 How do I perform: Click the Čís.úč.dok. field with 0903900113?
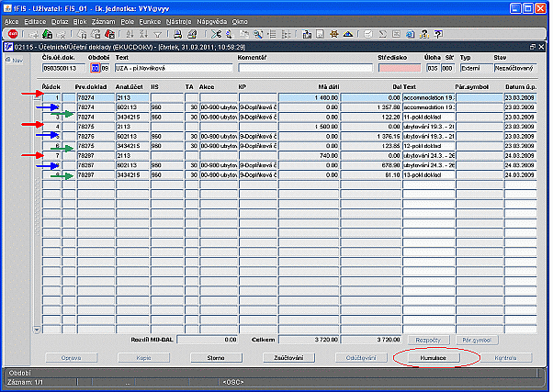pos(63,68)
